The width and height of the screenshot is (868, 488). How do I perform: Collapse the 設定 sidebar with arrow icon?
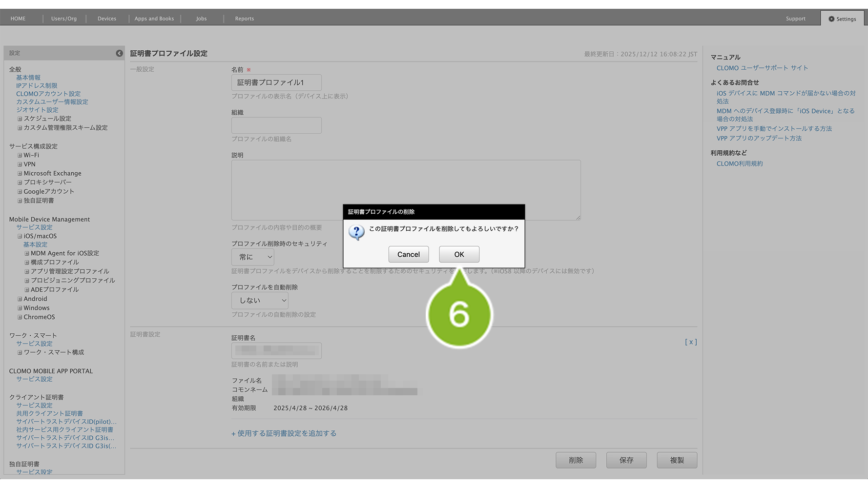coord(119,53)
